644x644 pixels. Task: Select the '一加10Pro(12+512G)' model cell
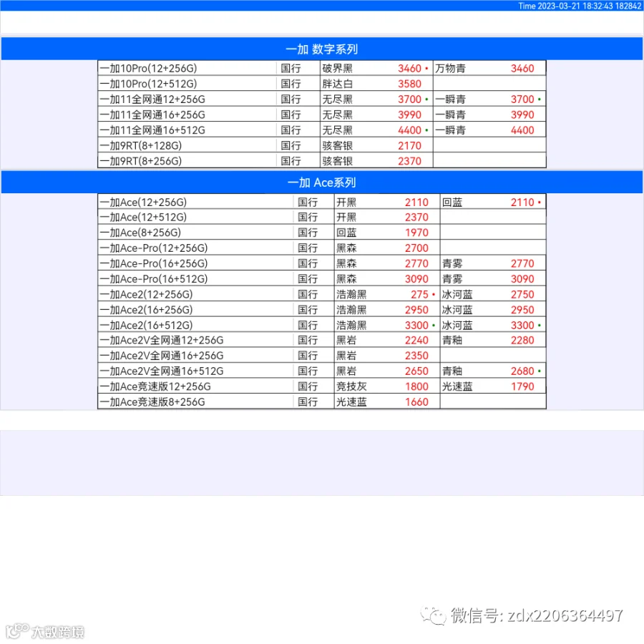[x=187, y=84]
